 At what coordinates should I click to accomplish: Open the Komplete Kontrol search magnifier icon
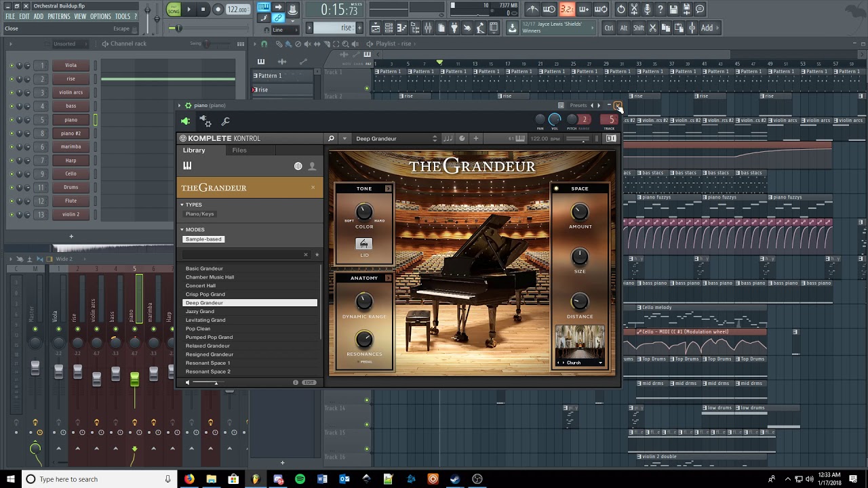point(331,139)
